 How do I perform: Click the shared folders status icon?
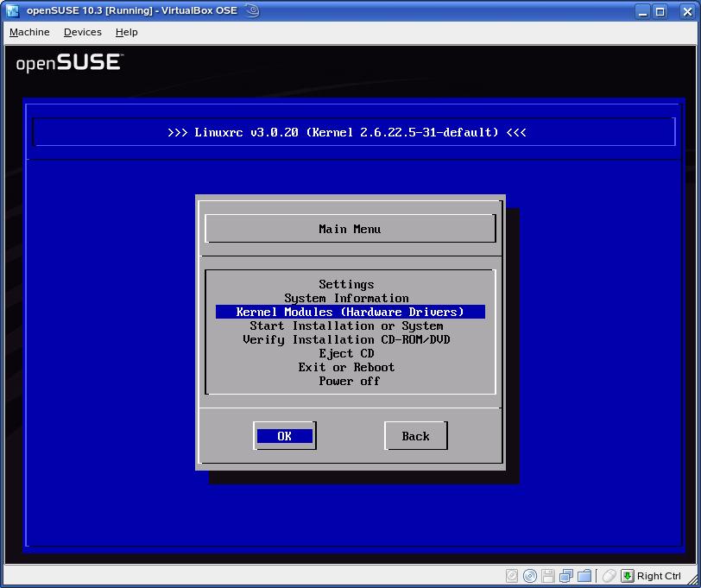click(584, 576)
